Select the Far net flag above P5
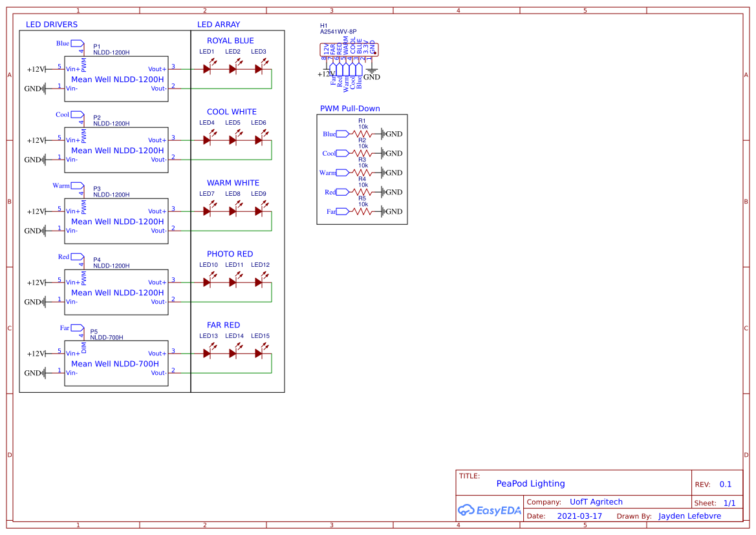 pyautogui.click(x=76, y=328)
